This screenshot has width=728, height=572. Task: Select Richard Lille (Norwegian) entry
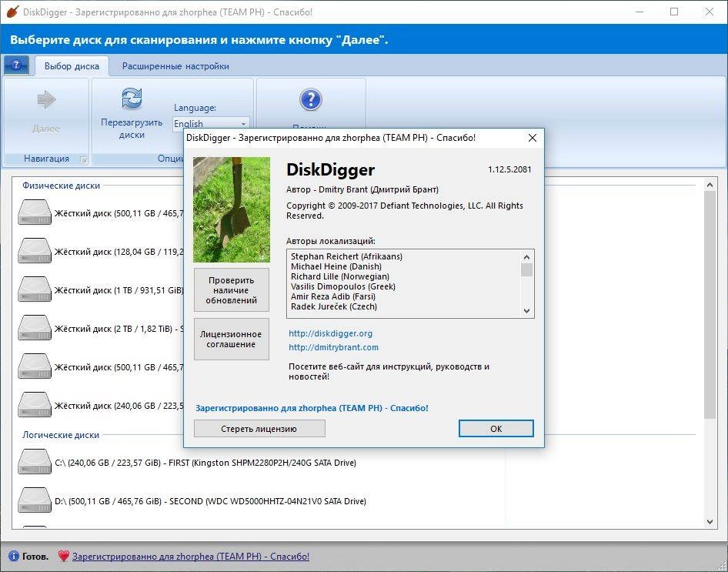(340, 276)
